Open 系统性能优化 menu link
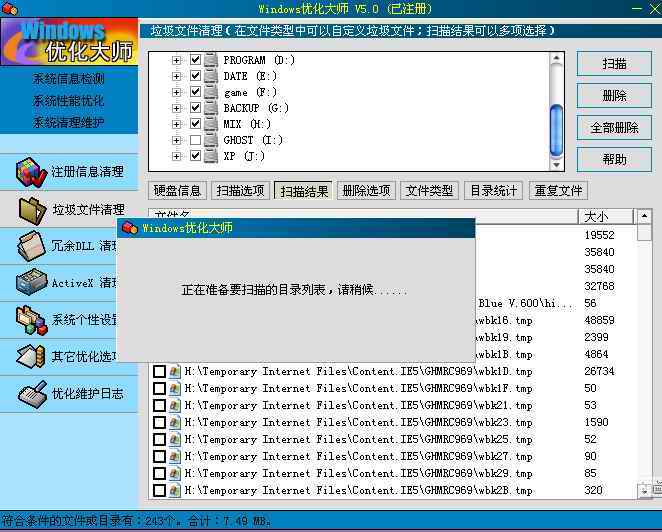The width and height of the screenshot is (662, 532). pyautogui.click(x=68, y=101)
